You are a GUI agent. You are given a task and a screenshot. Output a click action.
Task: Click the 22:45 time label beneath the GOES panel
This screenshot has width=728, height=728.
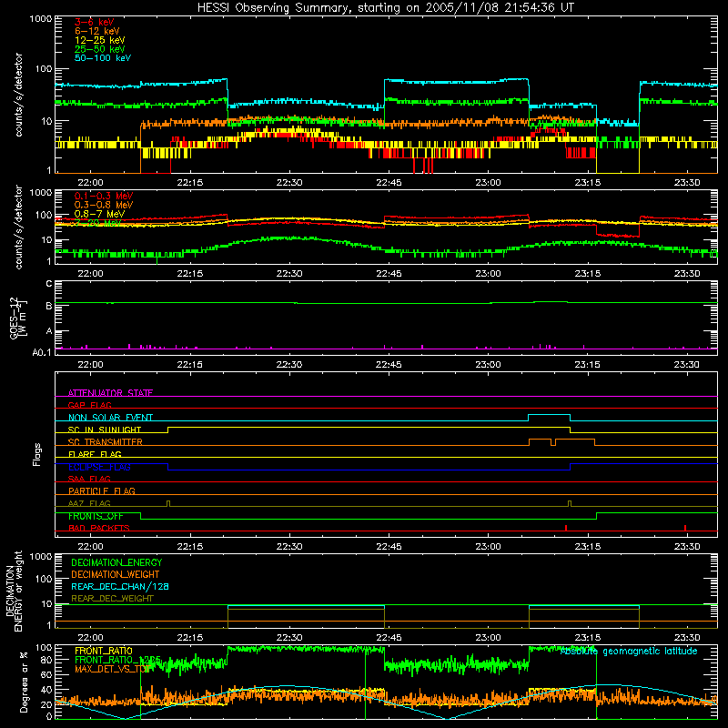tap(389, 365)
